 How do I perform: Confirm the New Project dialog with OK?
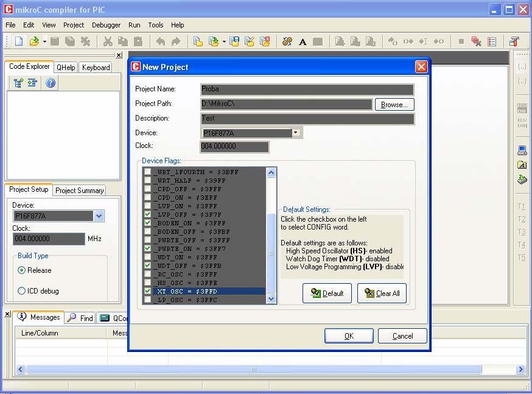click(349, 336)
